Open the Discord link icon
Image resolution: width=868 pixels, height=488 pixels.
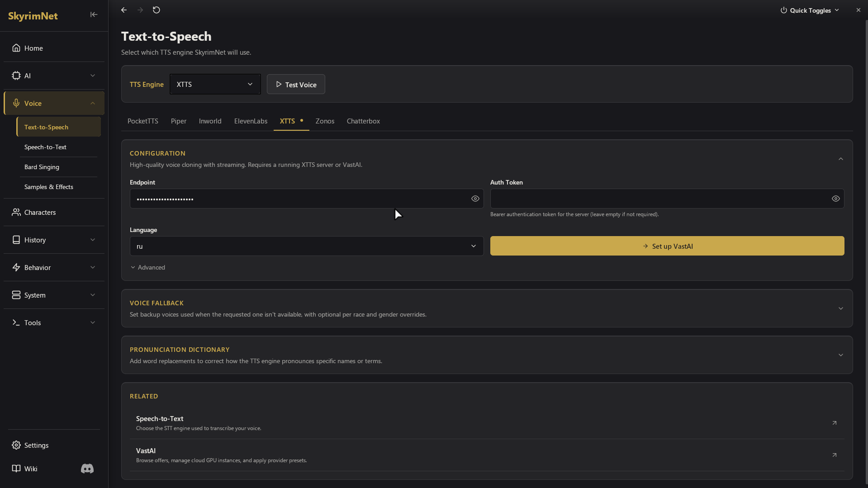[x=87, y=469]
